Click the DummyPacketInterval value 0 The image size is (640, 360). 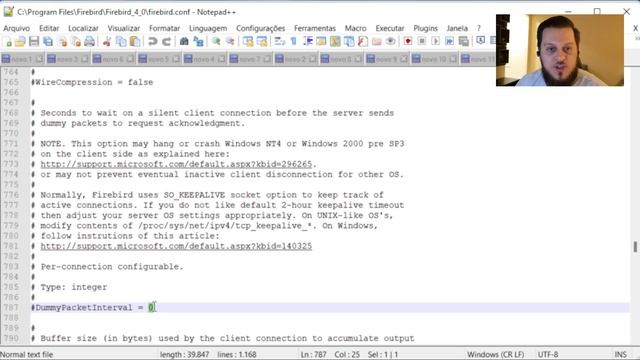point(151,307)
